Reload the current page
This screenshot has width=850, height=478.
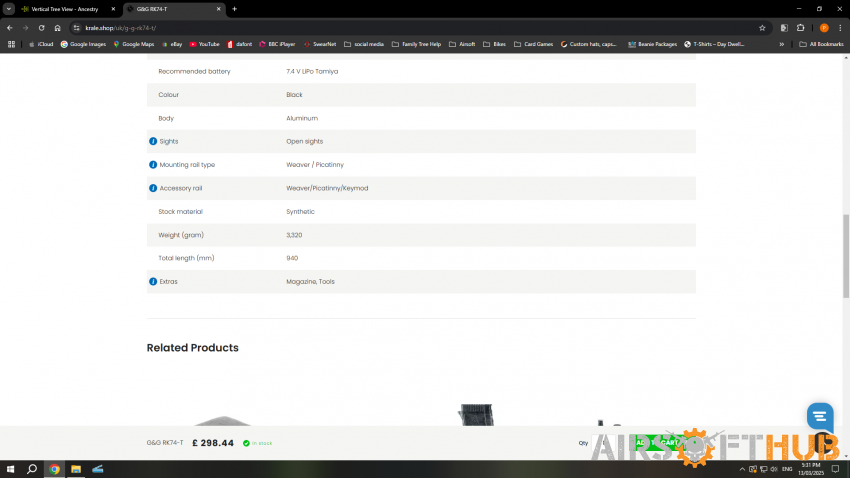pos(41,28)
